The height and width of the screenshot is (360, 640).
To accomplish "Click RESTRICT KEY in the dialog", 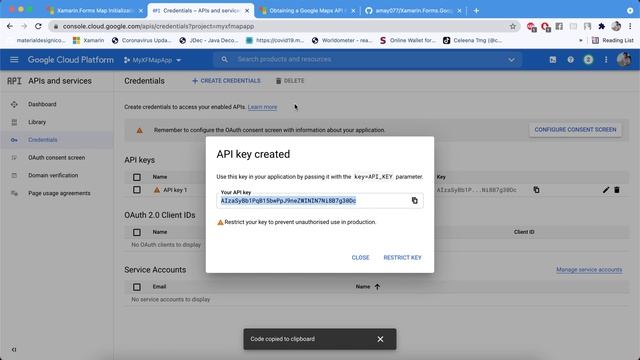I will pyautogui.click(x=402, y=258).
